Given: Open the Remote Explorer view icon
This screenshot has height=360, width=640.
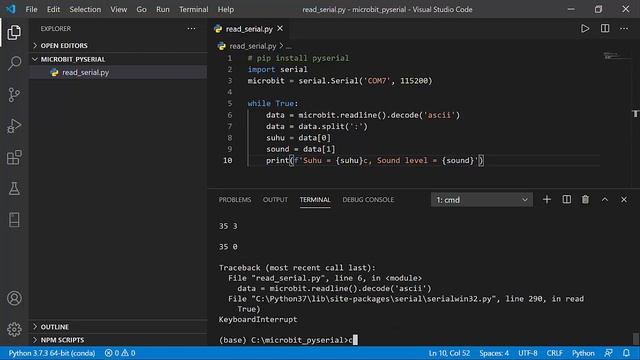Looking at the screenshot, I should tap(14, 220).
